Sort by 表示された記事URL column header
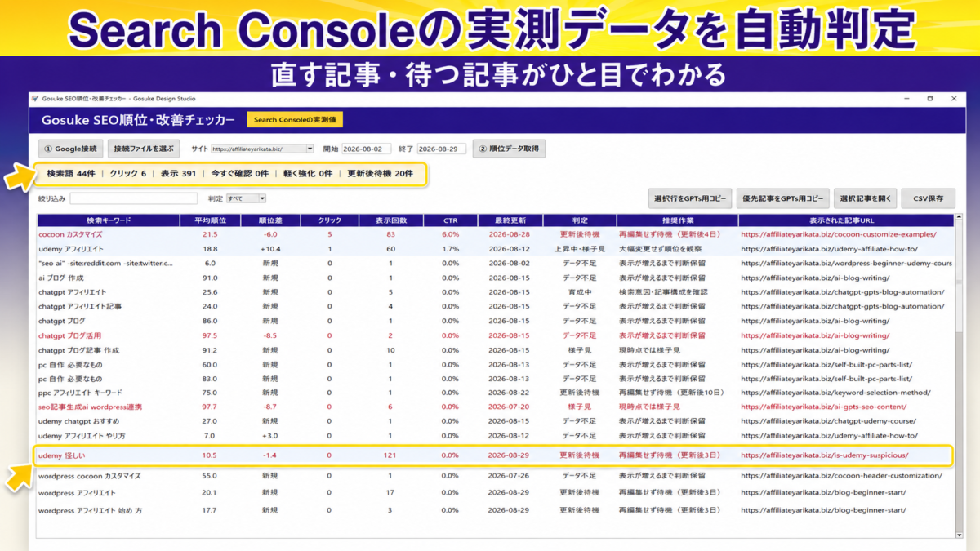980x551 pixels. pyautogui.click(x=846, y=220)
